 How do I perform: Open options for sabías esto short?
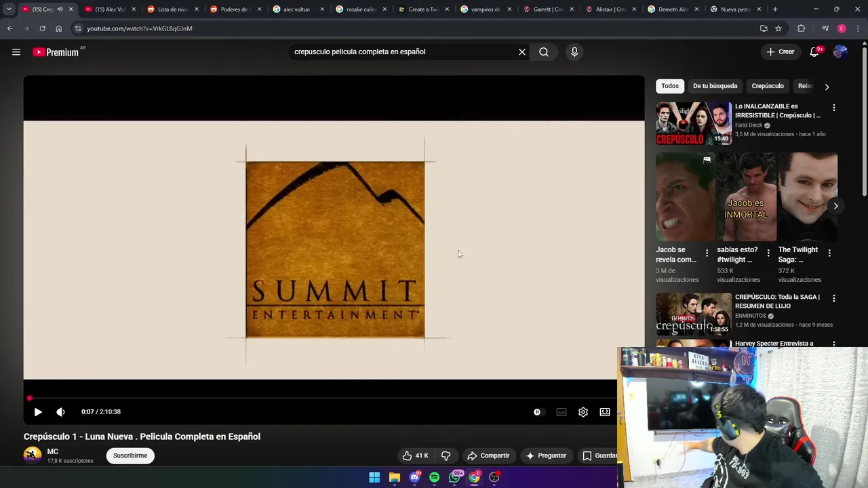[768, 253]
